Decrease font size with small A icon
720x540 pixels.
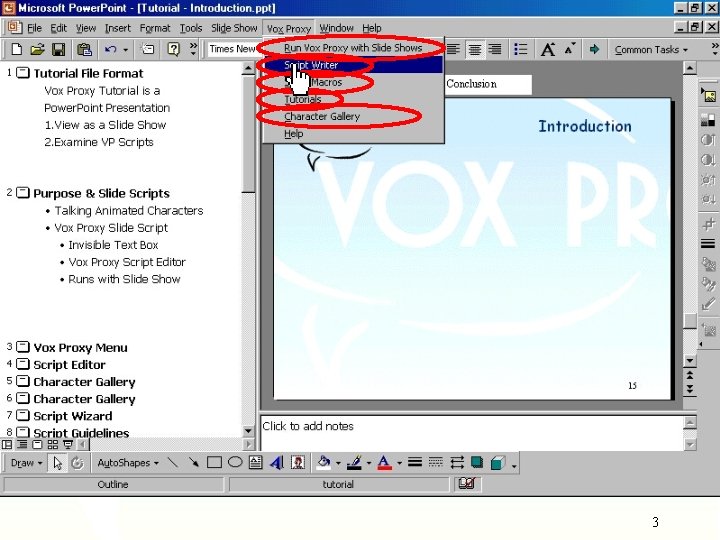(569, 49)
